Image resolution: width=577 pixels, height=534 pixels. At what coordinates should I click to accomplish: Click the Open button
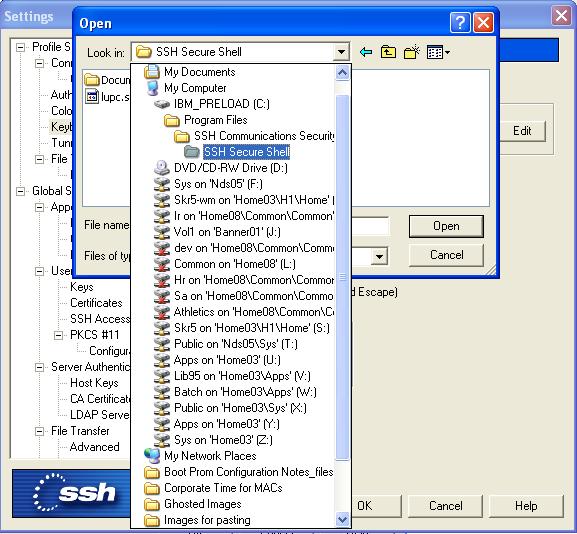(x=446, y=226)
